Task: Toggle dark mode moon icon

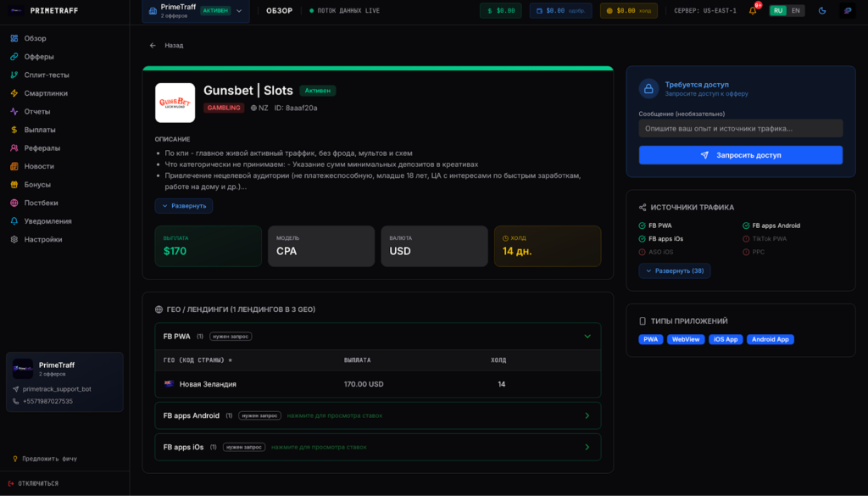Action: click(822, 10)
